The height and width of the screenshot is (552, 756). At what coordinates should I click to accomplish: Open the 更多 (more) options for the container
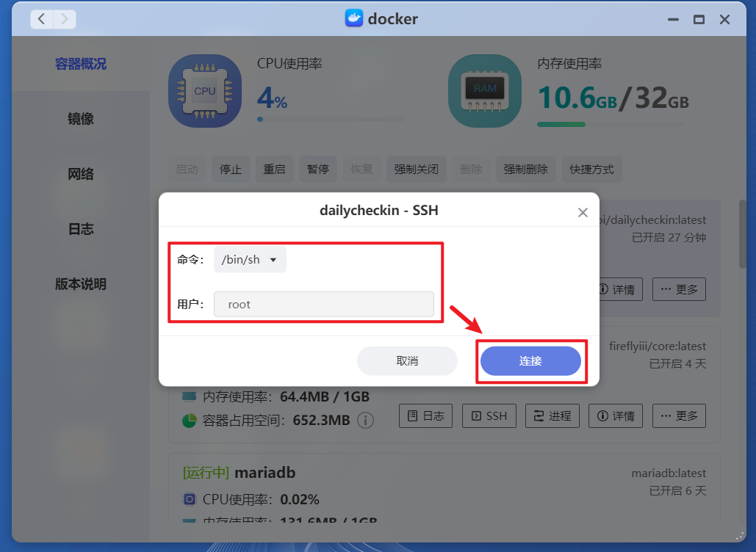(x=679, y=415)
